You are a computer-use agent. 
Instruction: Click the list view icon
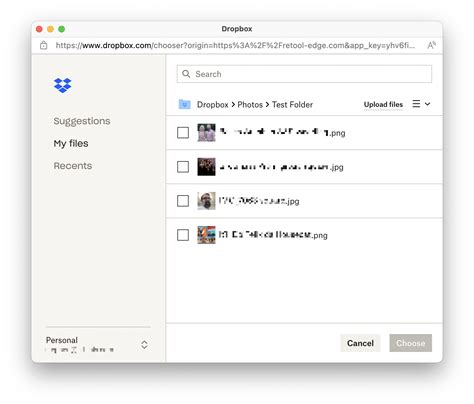tap(416, 104)
